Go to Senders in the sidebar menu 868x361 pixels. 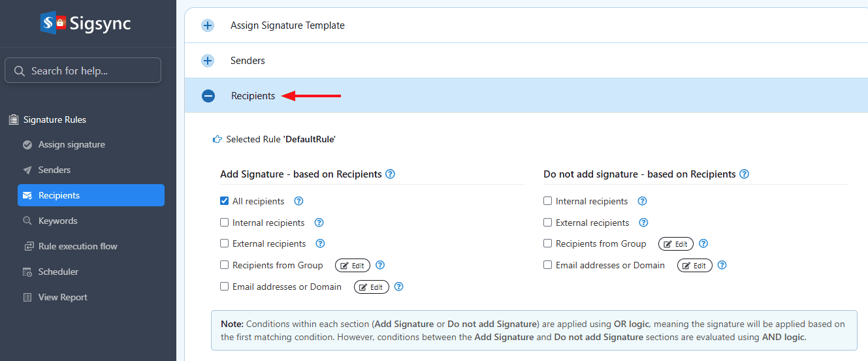[x=54, y=170]
